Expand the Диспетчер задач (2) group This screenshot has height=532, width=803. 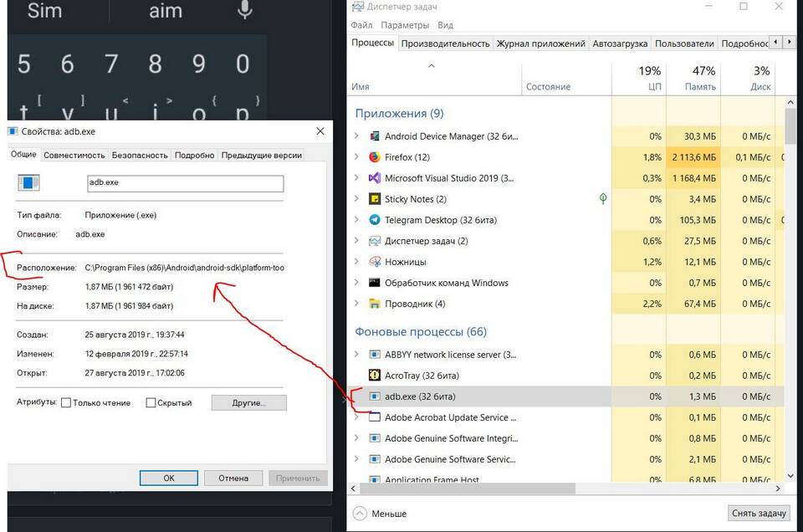coord(356,241)
